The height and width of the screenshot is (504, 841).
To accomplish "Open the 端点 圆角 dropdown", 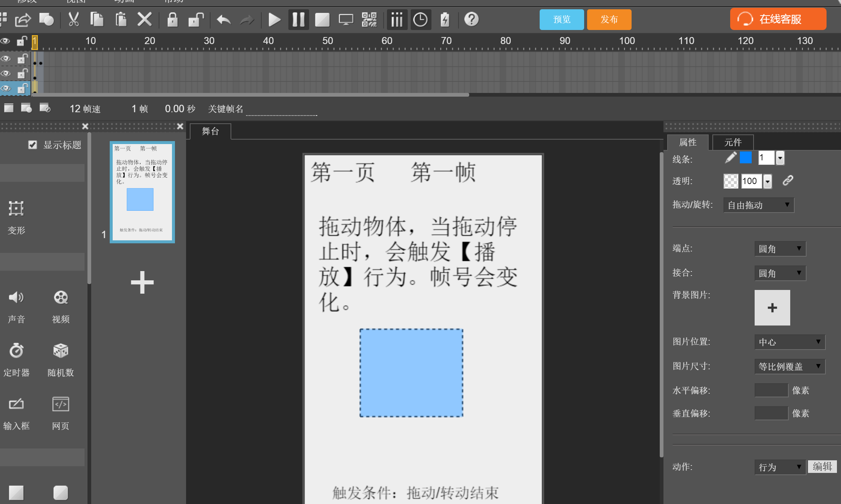I will [780, 249].
